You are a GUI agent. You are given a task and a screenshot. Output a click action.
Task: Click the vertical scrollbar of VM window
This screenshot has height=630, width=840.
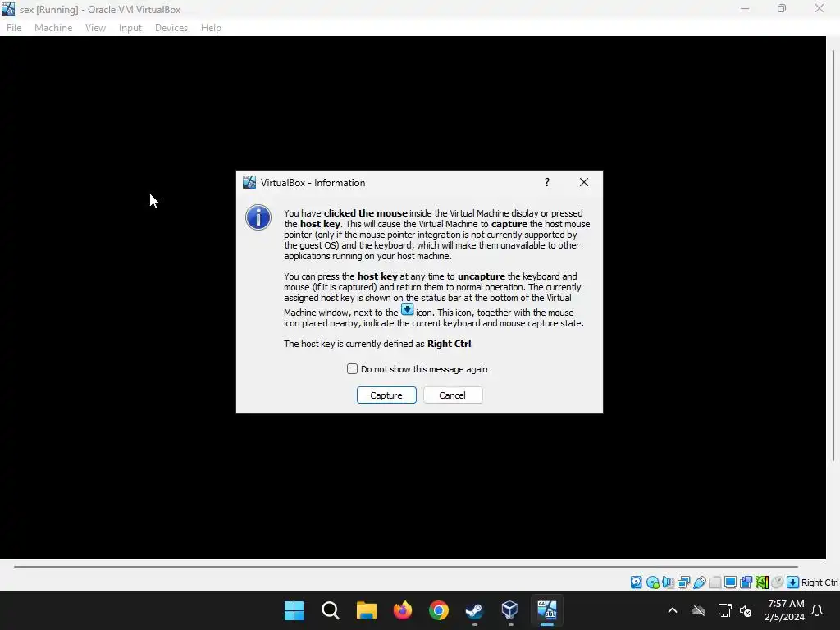pos(833,255)
